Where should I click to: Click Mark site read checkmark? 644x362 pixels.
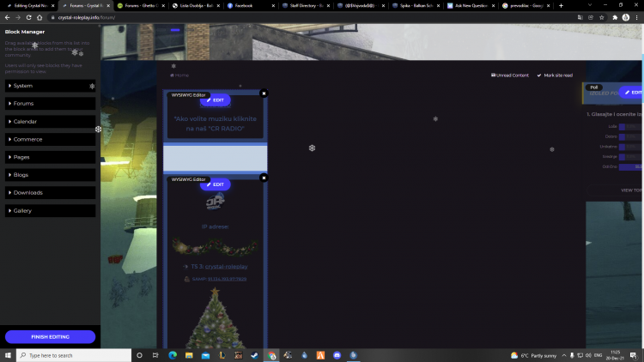coord(539,75)
